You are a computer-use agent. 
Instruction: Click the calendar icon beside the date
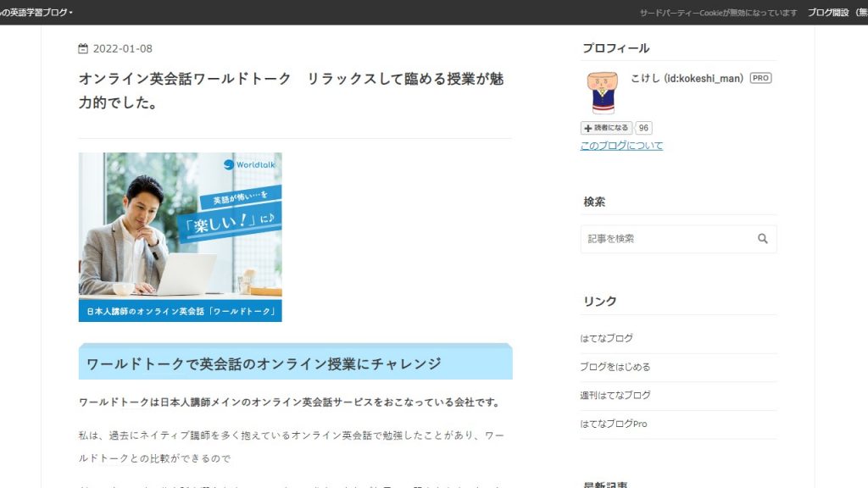(83, 48)
